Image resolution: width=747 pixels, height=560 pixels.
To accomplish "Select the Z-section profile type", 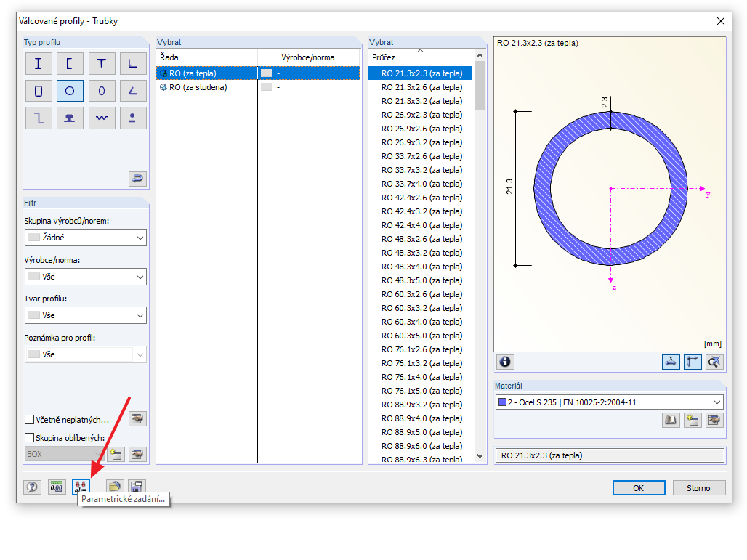I will pyautogui.click(x=39, y=118).
